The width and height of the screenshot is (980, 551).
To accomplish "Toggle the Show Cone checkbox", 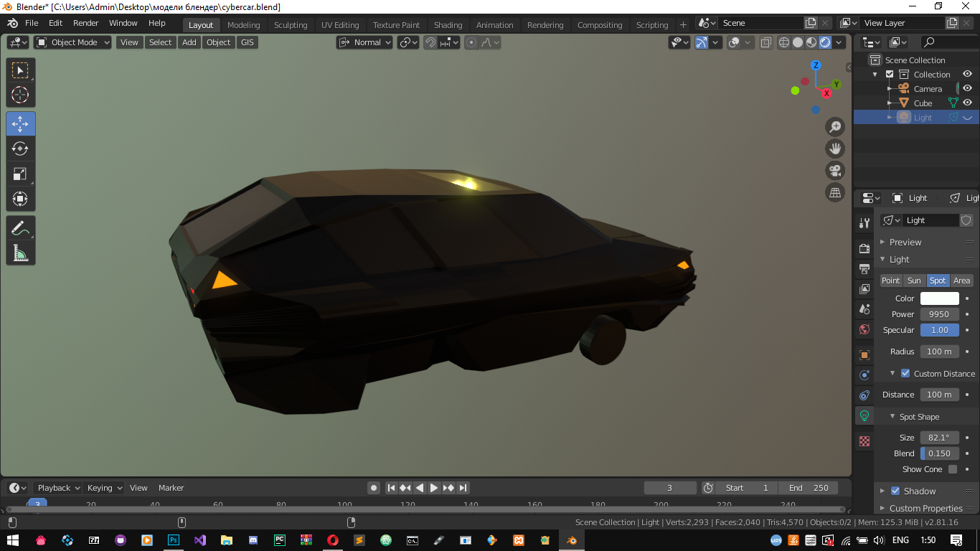I will pos(953,469).
